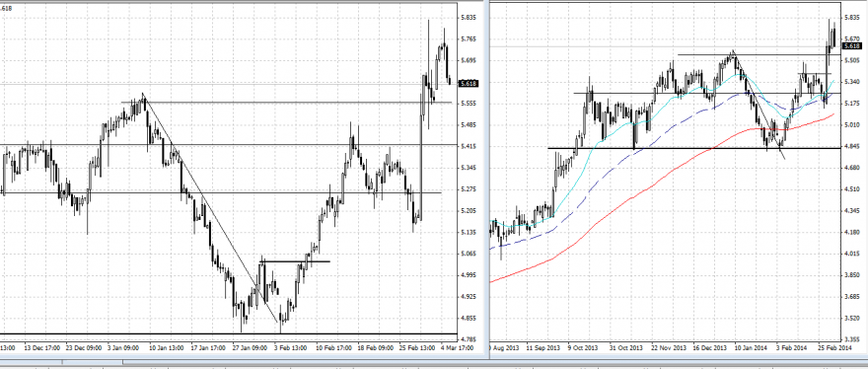Click the 5.065 price axis label
Viewport: 868px width, 369px height.
(x=469, y=254)
